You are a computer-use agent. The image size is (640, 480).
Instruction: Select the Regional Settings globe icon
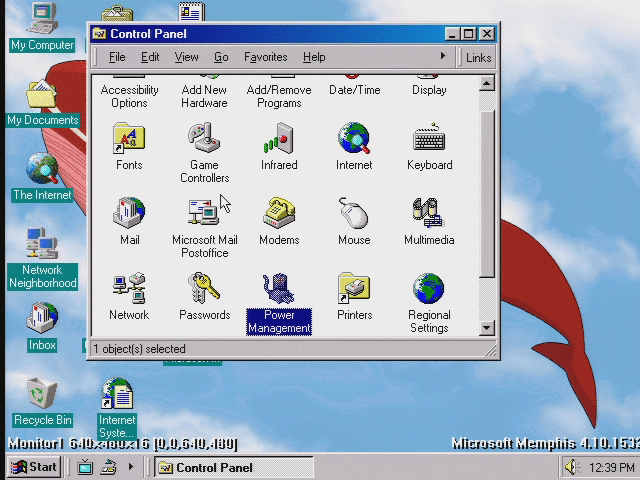click(x=429, y=288)
